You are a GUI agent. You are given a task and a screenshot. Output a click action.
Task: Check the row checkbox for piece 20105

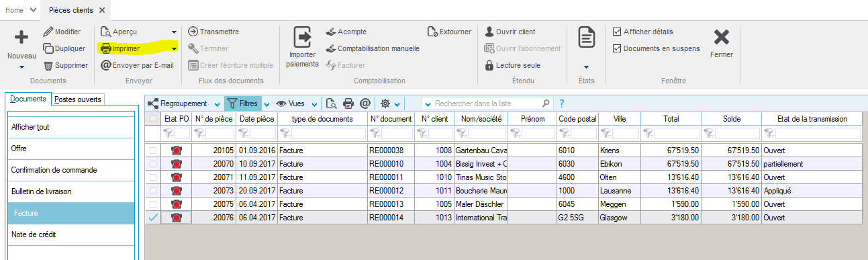tap(154, 150)
